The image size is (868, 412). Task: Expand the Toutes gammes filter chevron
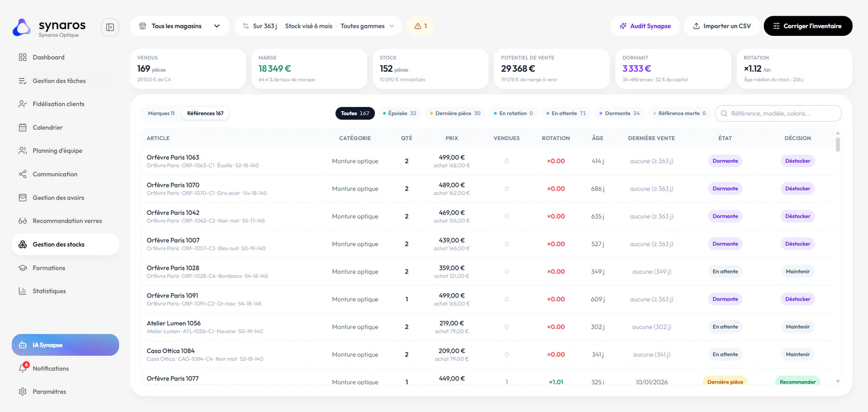click(392, 26)
